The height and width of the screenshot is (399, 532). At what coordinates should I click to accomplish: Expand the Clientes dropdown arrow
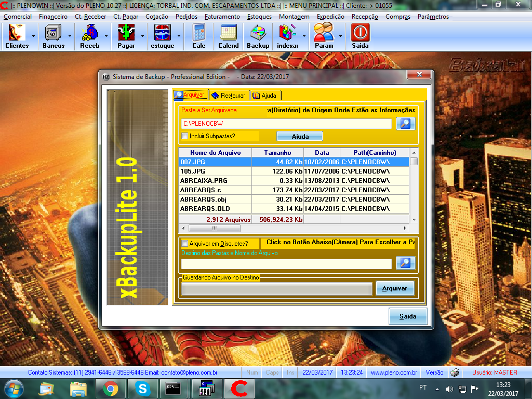[34, 36]
